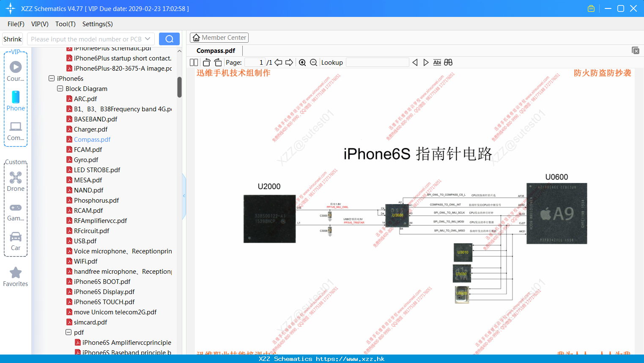Click the XZZ app logo
Viewport: 644px width, 363px height.
10,8
